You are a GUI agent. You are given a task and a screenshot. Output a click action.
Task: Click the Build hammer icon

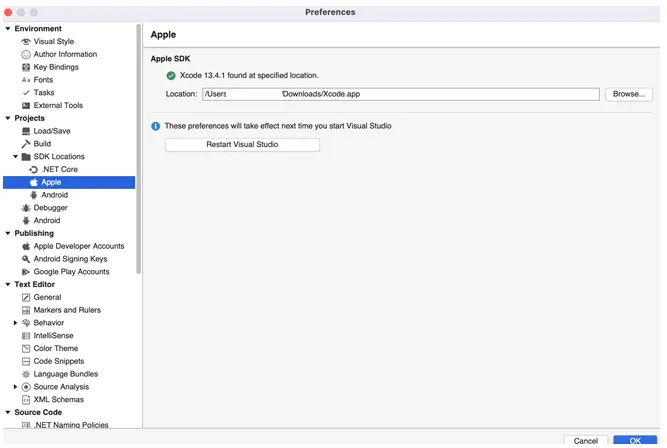click(26, 144)
